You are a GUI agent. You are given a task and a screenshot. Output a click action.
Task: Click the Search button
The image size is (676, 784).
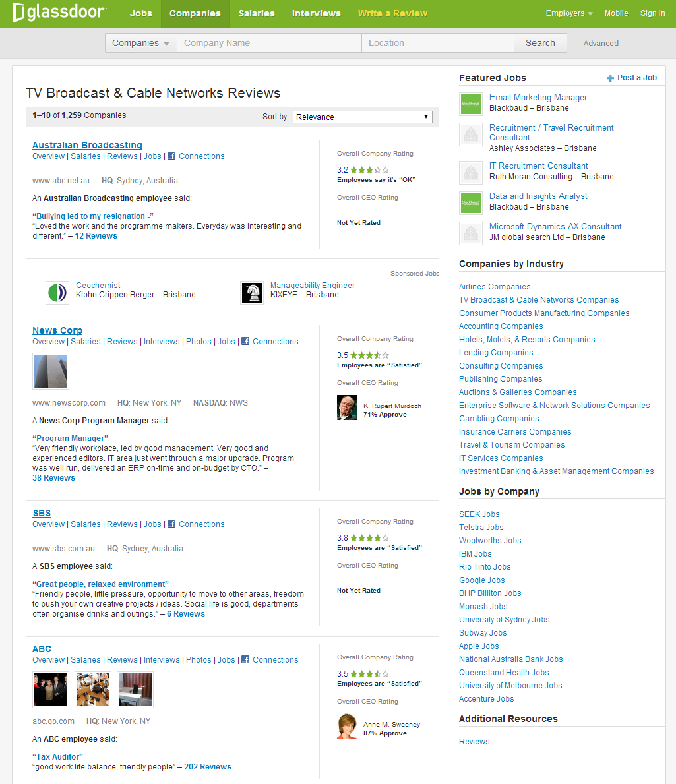pyautogui.click(x=540, y=43)
